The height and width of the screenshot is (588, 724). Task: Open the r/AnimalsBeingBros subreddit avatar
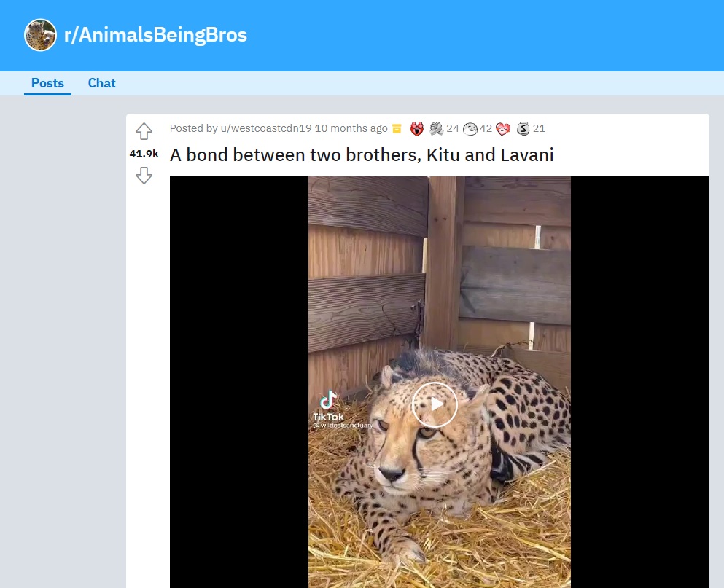click(40, 34)
